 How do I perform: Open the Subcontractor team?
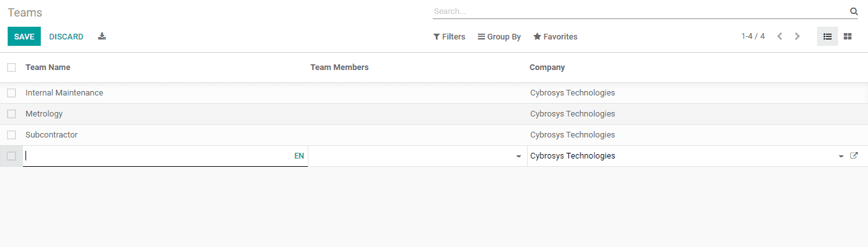click(52, 135)
